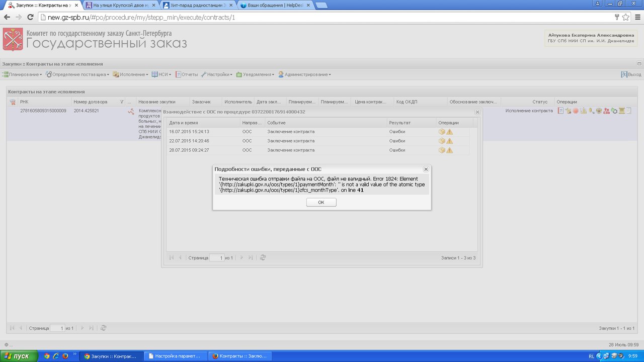This screenshot has height=362, width=644.
Task: Click the coin stacks operation icon
Action: coord(583,111)
